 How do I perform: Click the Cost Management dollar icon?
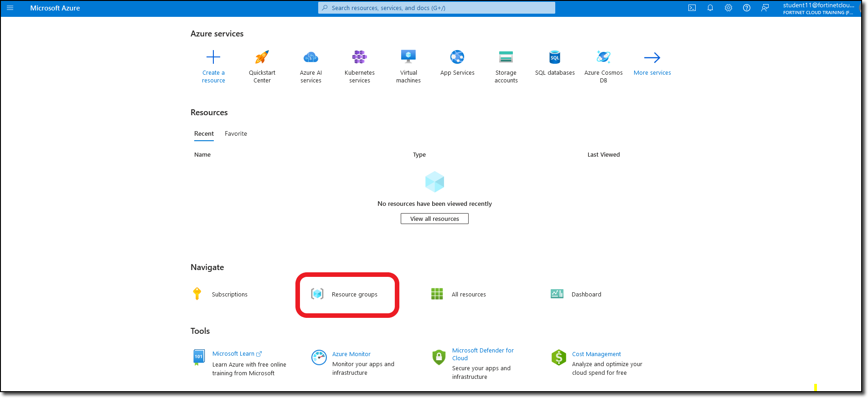(558, 357)
